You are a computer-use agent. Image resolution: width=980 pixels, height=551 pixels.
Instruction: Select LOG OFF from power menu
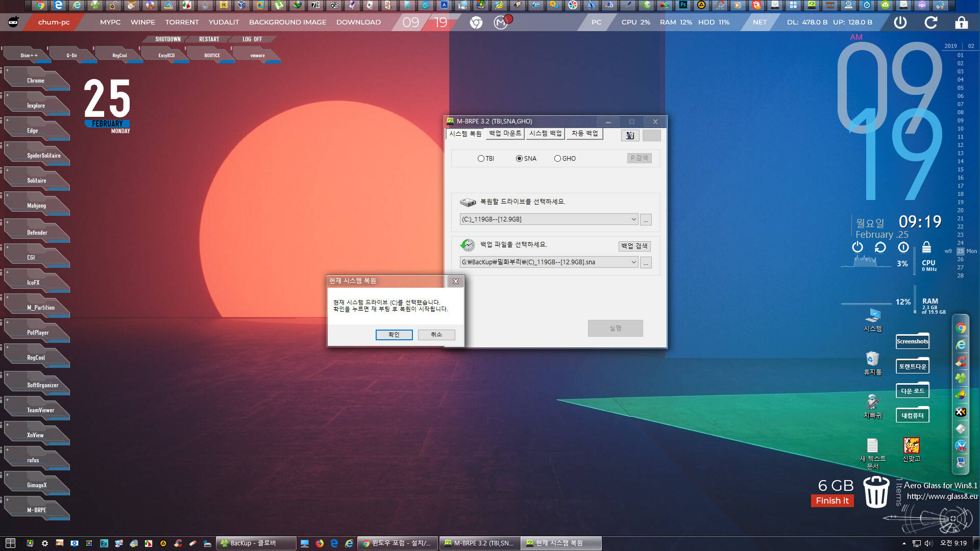[253, 38]
